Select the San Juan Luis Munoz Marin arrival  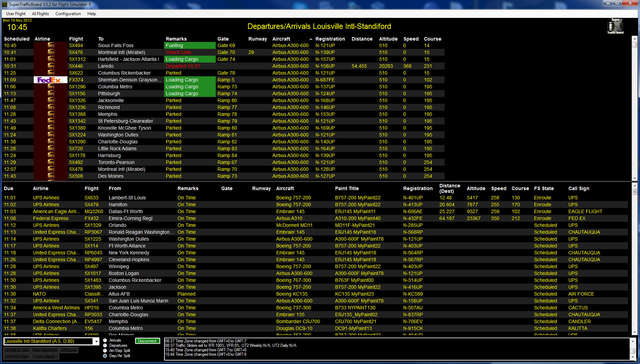pos(315,301)
